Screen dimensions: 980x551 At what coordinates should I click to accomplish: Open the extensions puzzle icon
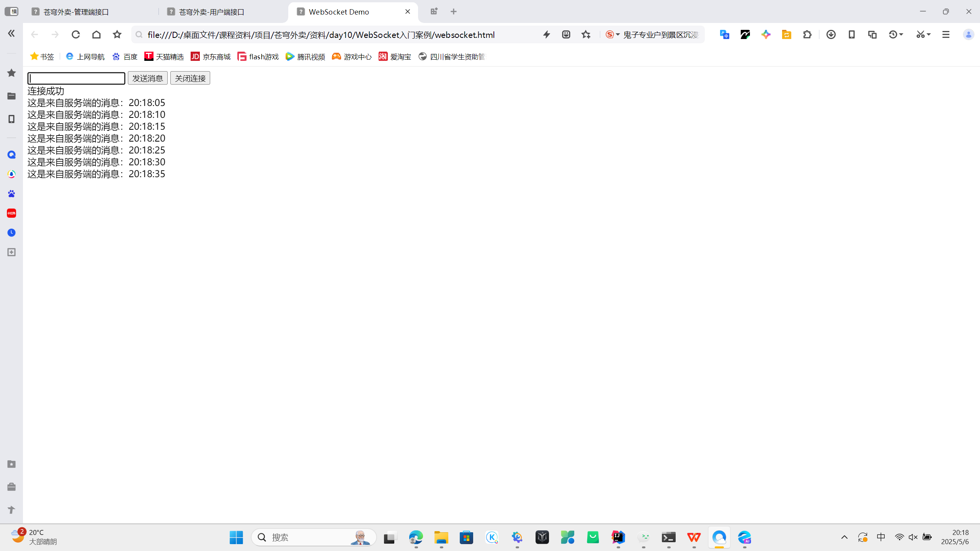pos(807,35)
